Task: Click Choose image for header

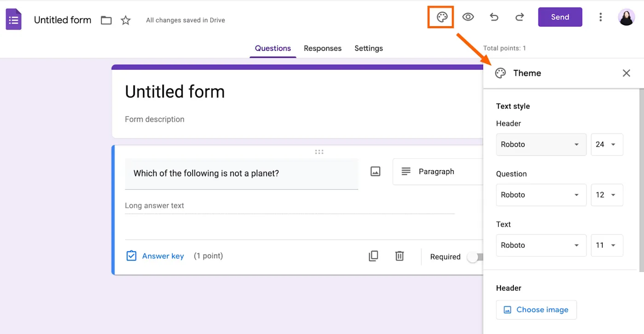Action: (536, 310)
